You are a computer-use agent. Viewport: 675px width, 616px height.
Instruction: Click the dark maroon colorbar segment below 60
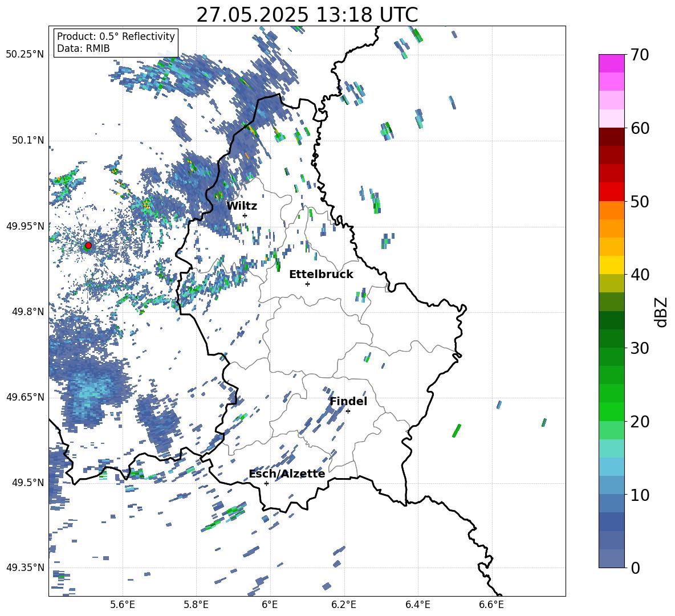(611, 137)
